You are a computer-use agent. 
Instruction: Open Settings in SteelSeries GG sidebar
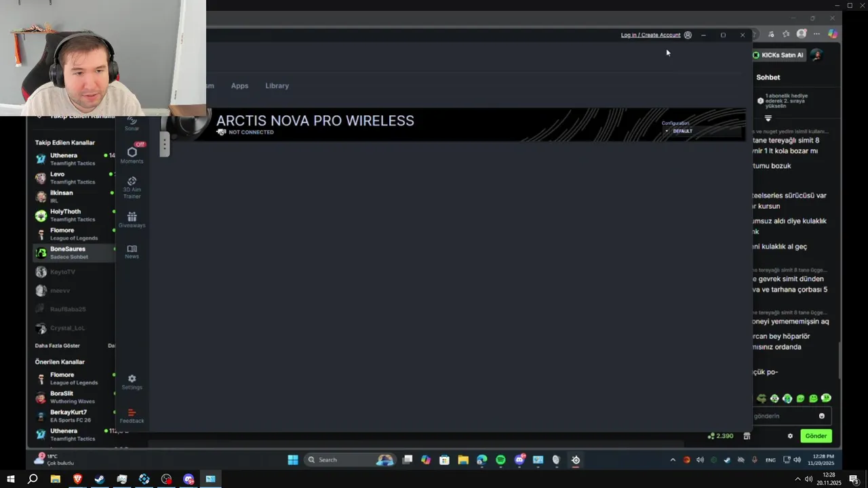coord(132,382)
